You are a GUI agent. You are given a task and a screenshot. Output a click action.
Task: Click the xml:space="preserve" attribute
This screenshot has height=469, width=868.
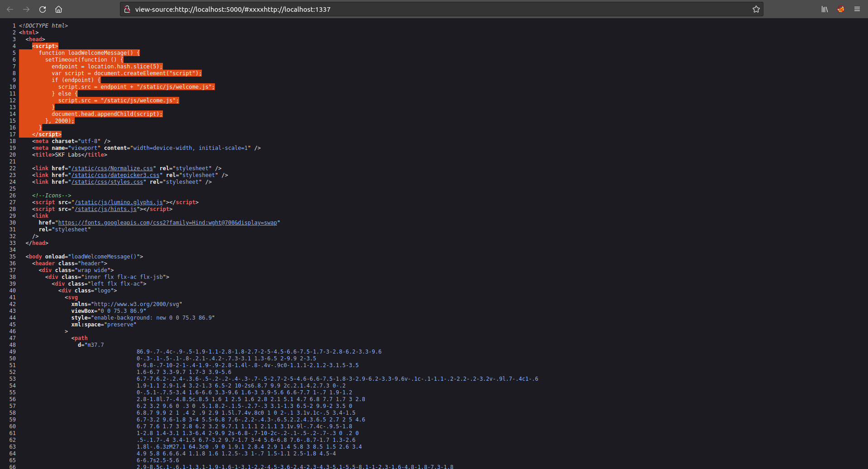pyautogui.click(x=104, y=325)
